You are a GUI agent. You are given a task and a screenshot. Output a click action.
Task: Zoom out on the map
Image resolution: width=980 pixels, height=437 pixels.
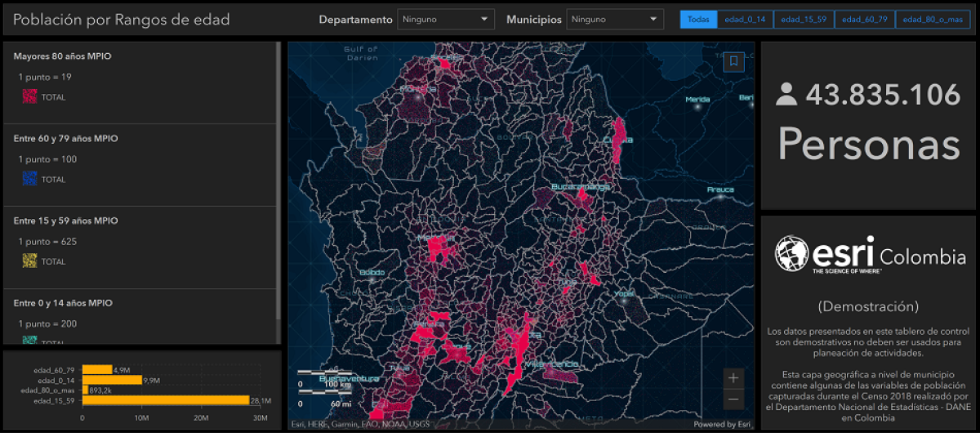(733, 399)
